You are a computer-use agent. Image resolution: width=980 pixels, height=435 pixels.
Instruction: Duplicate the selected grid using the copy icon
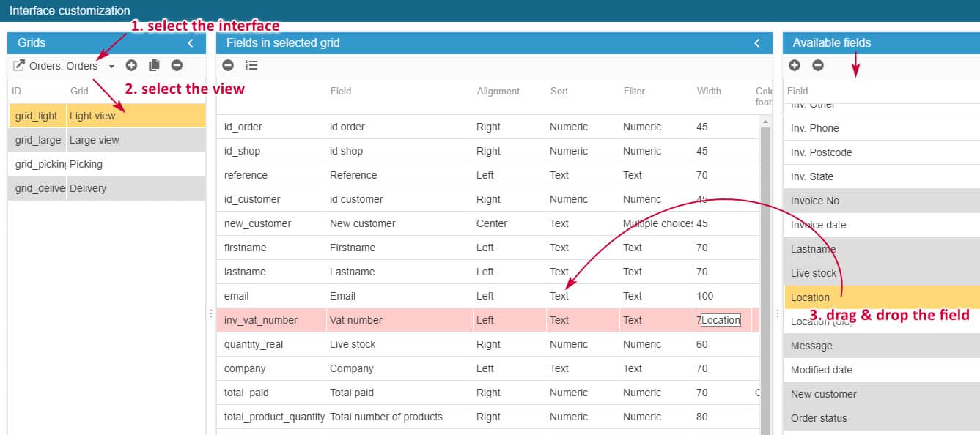(x=154, y=65)
